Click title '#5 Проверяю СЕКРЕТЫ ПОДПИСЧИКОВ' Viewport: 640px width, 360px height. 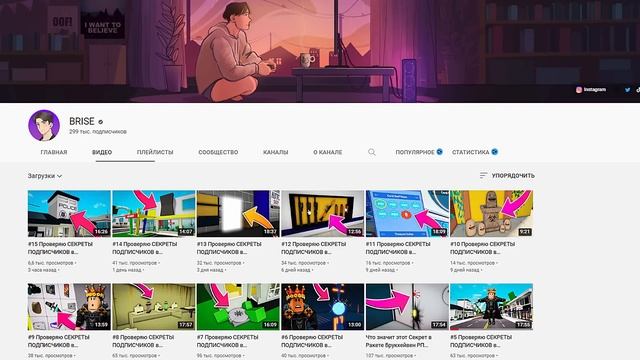[x=481, y=341]
